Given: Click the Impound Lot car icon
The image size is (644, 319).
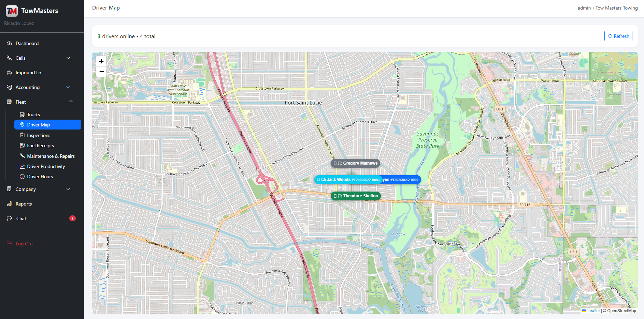Looking at the screenshot, I should point(9,73).
